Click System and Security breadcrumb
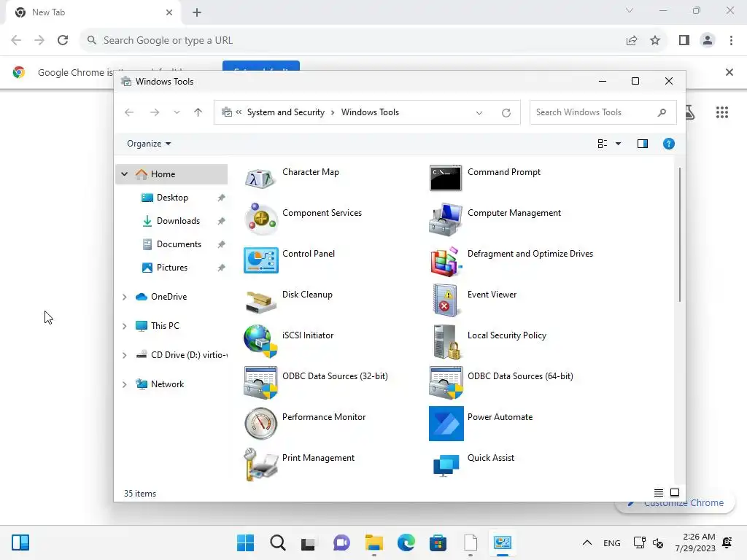 (285, 112)
